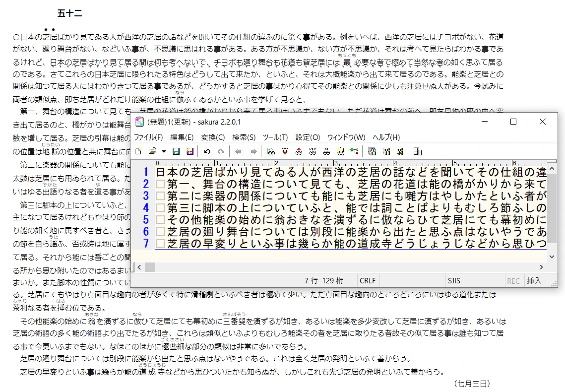Image resolution: width=565 pixels, height=392 pixels.
Task: Open the 変換(C) menu
Action: pos(213,137)
